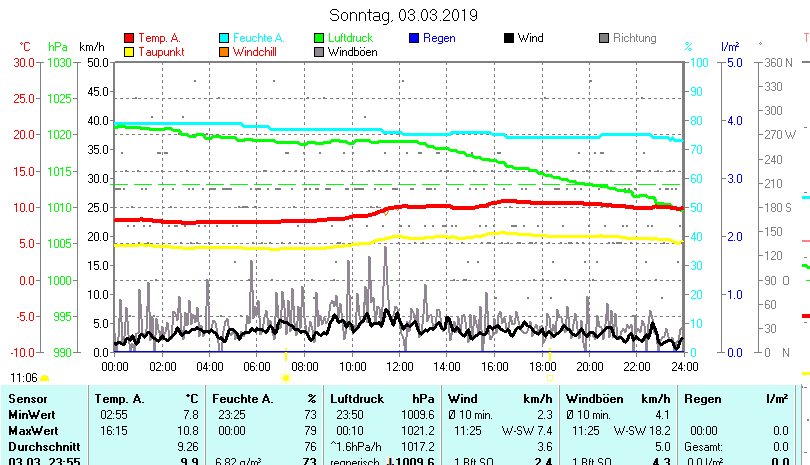
Task: Click the Windböen legend swatch
Action: pos(320,52)
